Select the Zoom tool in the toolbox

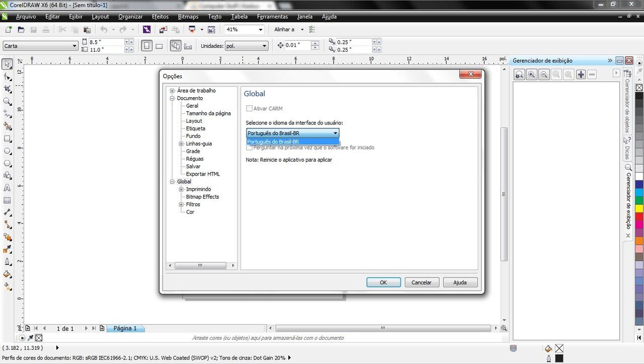7,101
